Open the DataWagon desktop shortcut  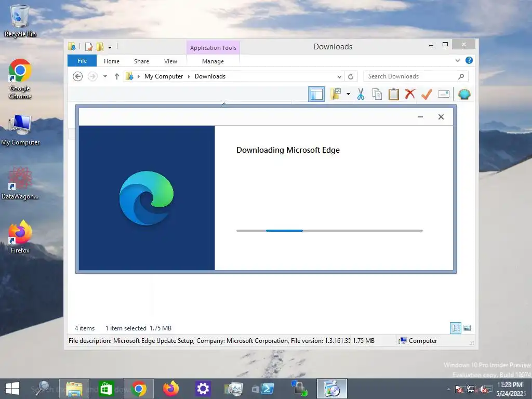point(20,183)
